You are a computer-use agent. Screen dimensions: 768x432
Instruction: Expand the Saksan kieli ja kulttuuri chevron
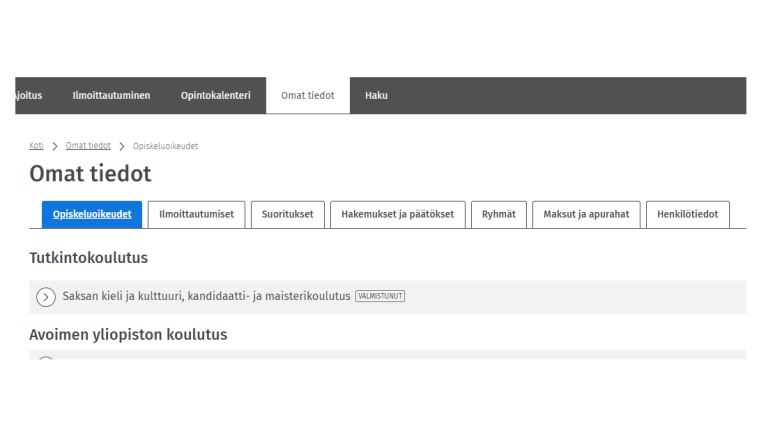click(46, 297)
